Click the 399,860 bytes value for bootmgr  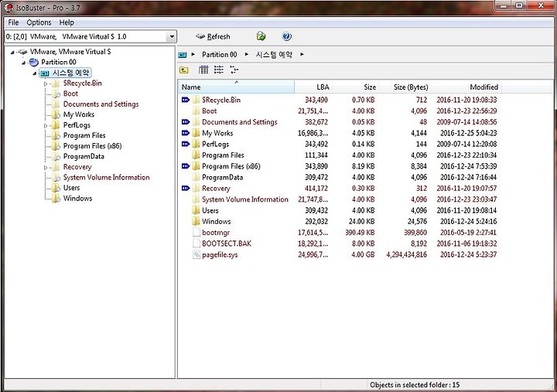[x=415, y=233]
